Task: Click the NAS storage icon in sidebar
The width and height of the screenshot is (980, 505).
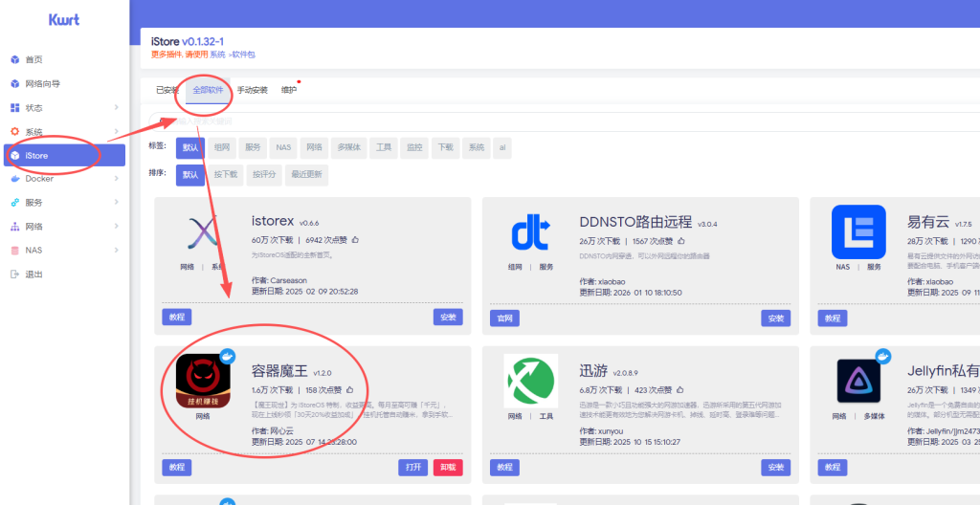Action: pyautogui.click(x=15, y=250)
